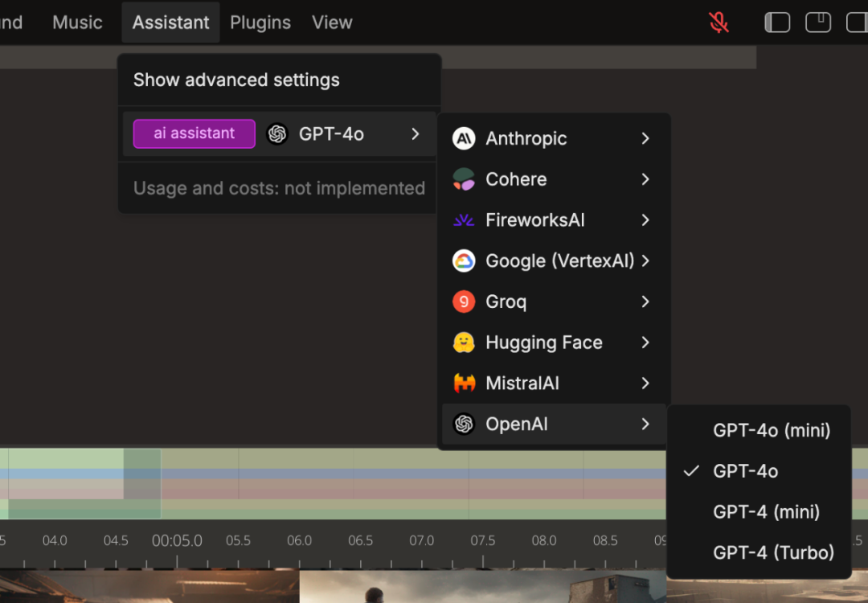Click Show advanced settings

(236, 80)
